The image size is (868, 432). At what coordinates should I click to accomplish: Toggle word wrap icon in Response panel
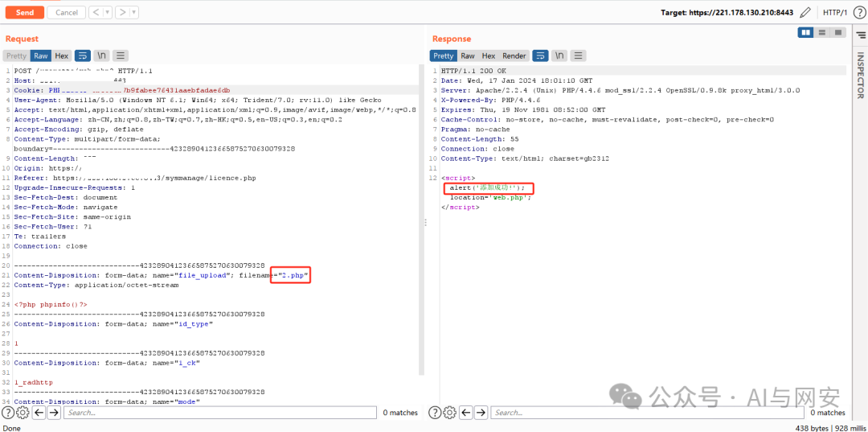pos(540,56)
